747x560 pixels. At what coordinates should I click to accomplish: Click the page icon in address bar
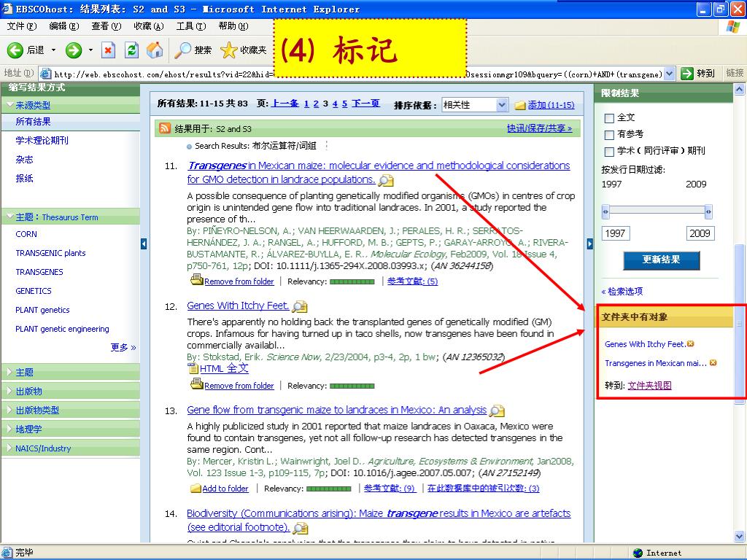[x=46, y=74]
